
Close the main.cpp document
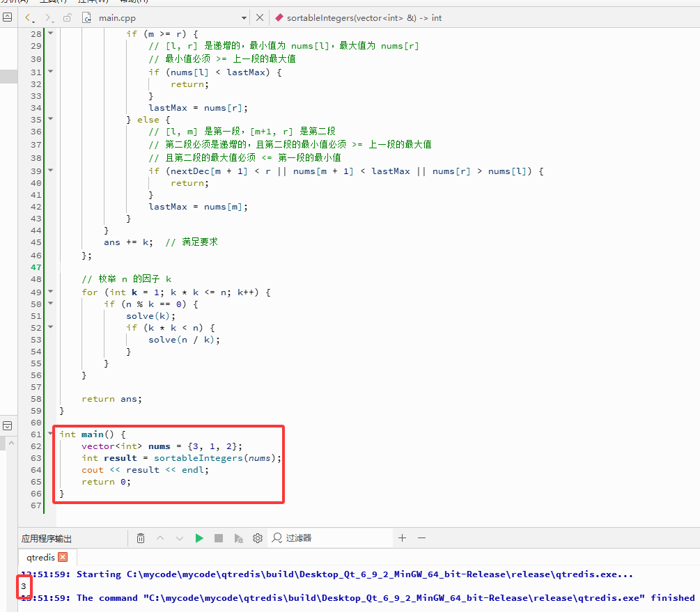pyautogui.click(x=259, y=18)
